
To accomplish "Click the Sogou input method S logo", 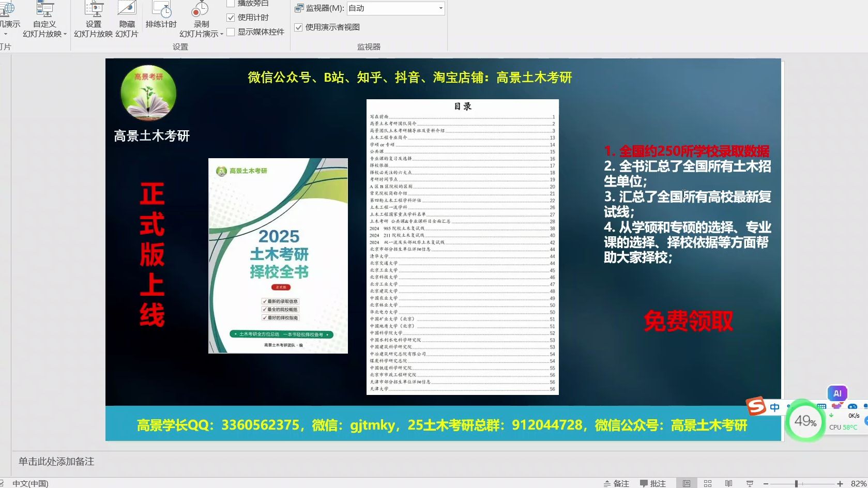I will pyautogui.click(x=756, y=406).
